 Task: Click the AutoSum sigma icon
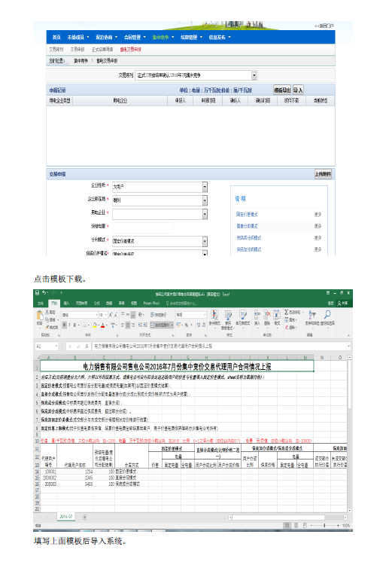pyautogui.click(x=287, y=313)
